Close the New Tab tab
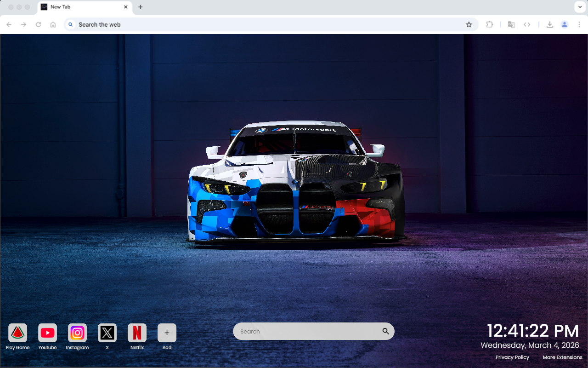 coord(126,7)
